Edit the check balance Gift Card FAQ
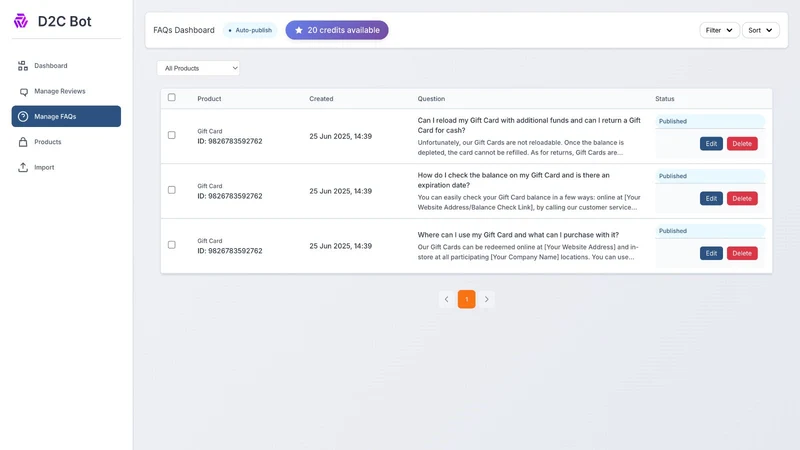 [x=711, y=198]
